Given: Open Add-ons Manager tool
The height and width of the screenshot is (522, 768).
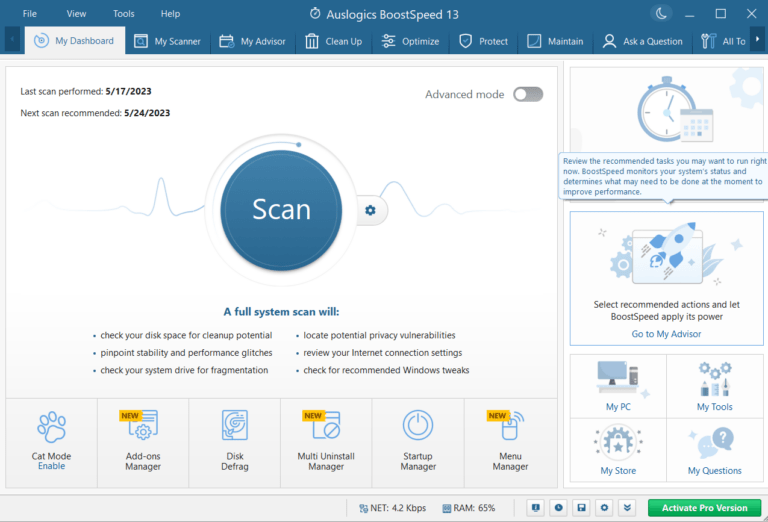Looking at the screenshot, I should [x=143, y=440].
